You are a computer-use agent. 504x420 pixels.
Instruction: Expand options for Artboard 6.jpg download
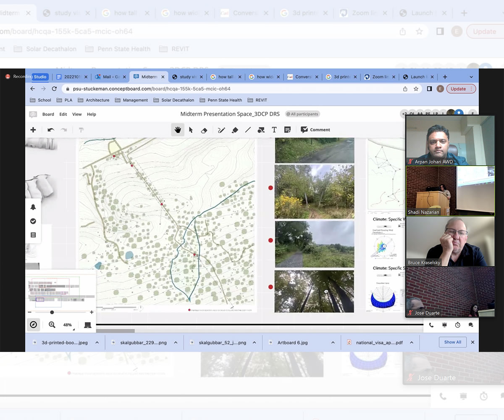333,343
